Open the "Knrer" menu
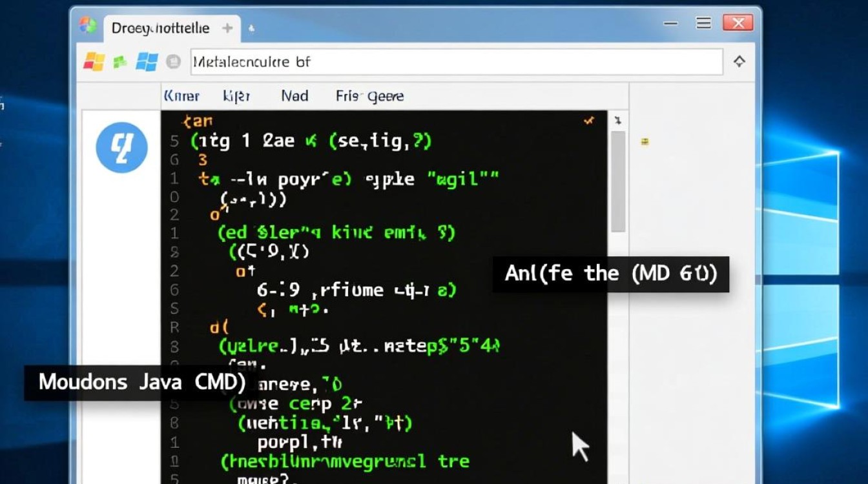This screenshot has height=484, width=868. (x=181, y=96)
